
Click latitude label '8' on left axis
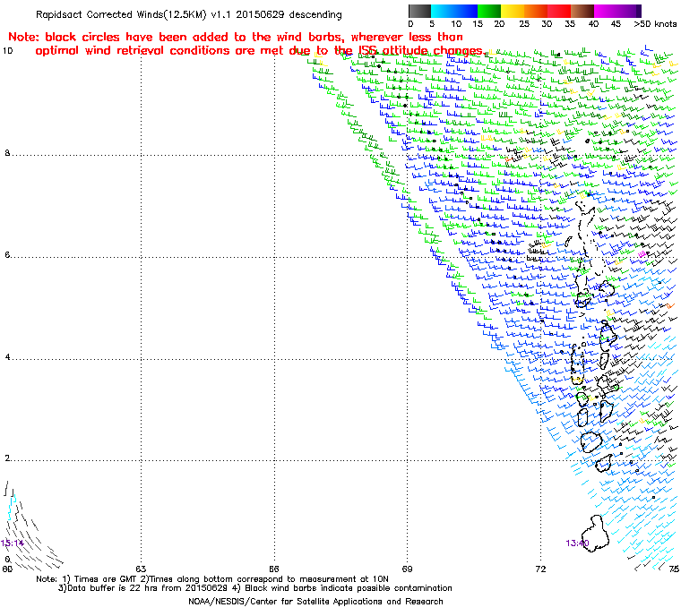coord(7,153)
